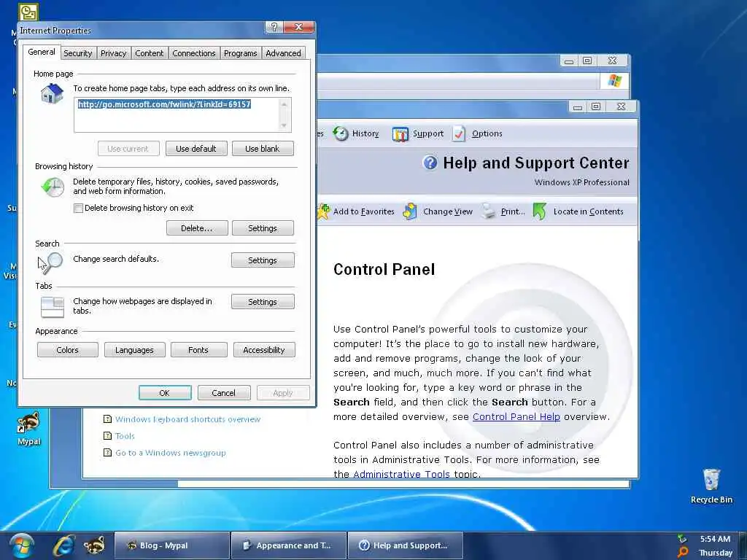Open the Tools link
The height and width of the screenshot is (560, 747).
(125, 436)
